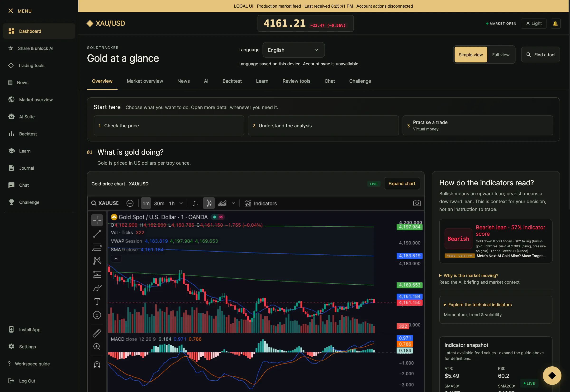The width and height of the screenshot is (570, 392).
Task: Open Meta's Next AI Gold Mine news headline
Action: (511, 256)
